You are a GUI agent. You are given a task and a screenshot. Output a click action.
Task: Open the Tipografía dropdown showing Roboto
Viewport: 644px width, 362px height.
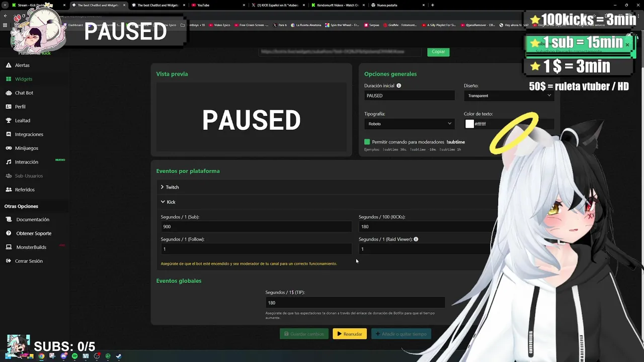tap(409, 124)
